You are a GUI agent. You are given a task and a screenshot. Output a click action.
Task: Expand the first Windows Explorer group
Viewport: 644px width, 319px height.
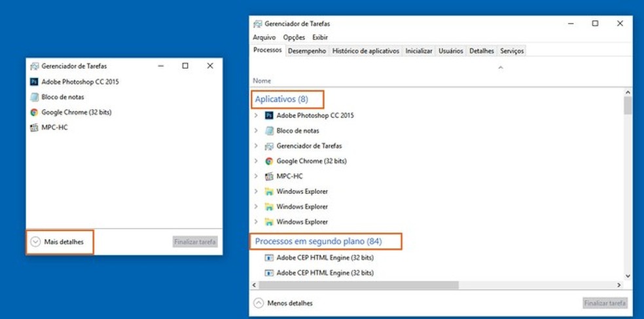tap(256, 191)
